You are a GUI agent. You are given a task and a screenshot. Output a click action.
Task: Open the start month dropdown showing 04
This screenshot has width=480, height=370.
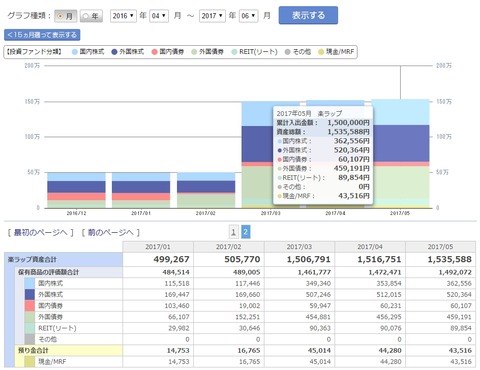[159, 16]
